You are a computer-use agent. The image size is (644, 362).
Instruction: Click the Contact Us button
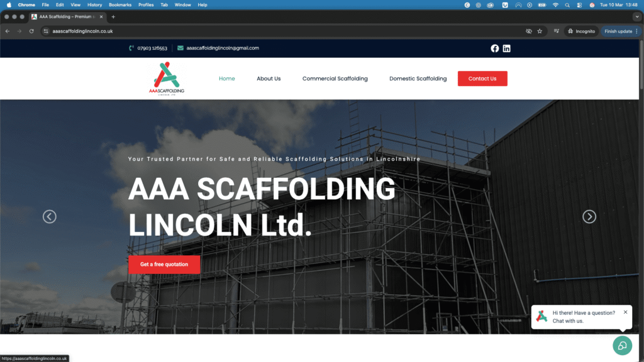pyautogui.click(x=482, y=79)
